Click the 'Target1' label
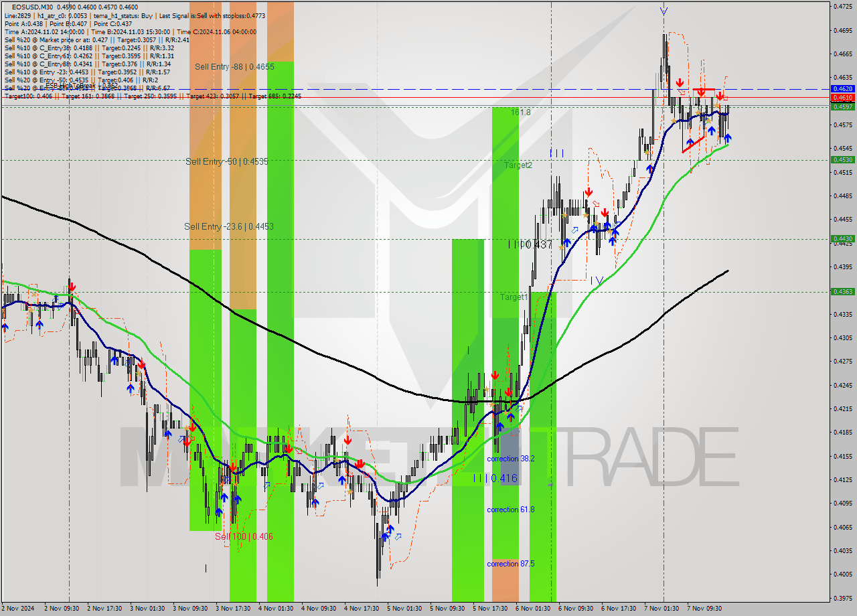 click(x=514, y=297)
